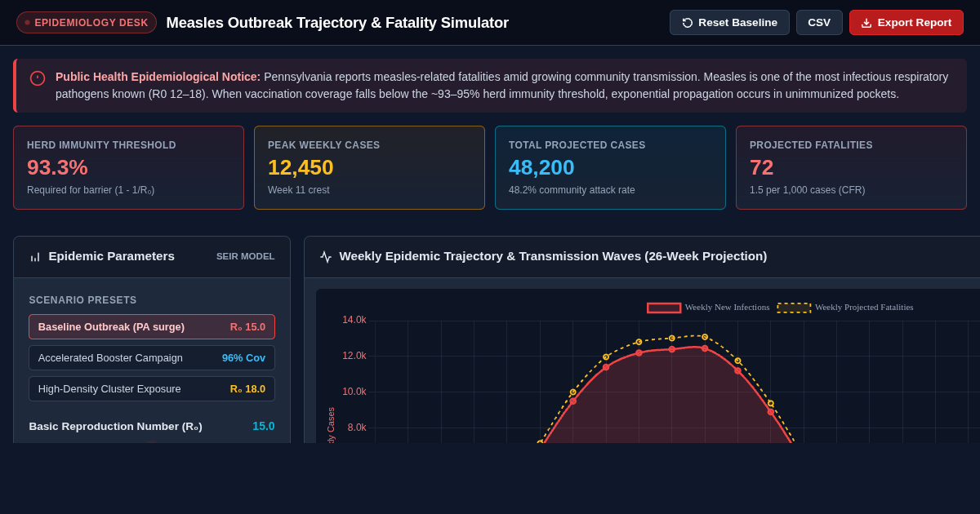980x514 pixels.
Task: Click the SEIR MODEL label
Action: point(246,256)
